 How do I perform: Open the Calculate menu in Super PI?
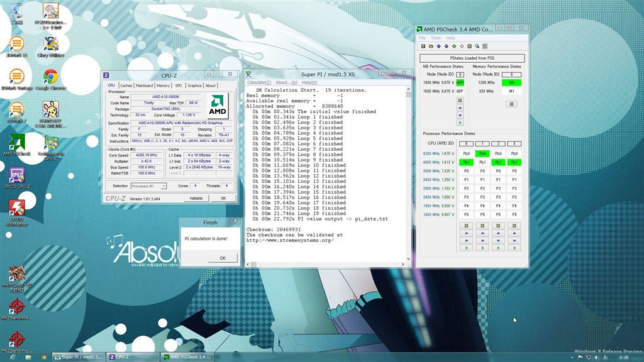[x=258, y=82]
